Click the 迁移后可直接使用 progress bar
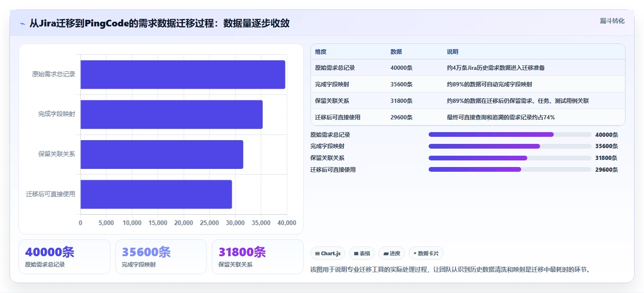The image size is (644, 293). pos(510,169)
